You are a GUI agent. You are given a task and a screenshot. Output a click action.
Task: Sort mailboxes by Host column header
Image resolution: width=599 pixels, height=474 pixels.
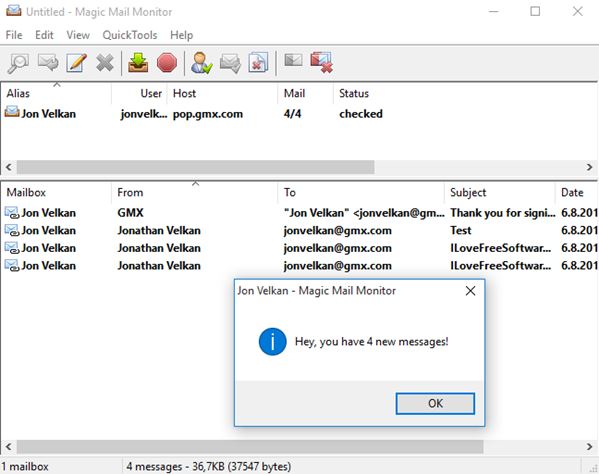pos(222,93)
